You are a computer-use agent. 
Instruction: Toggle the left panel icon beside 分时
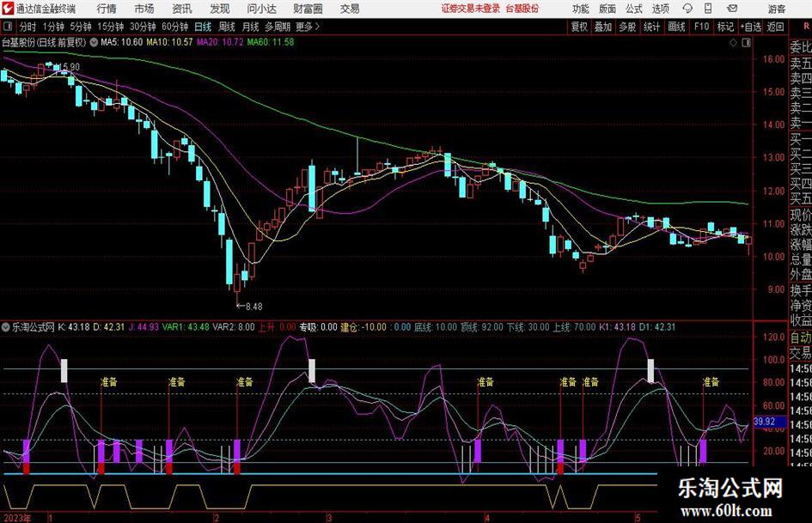tap(7, 27)
